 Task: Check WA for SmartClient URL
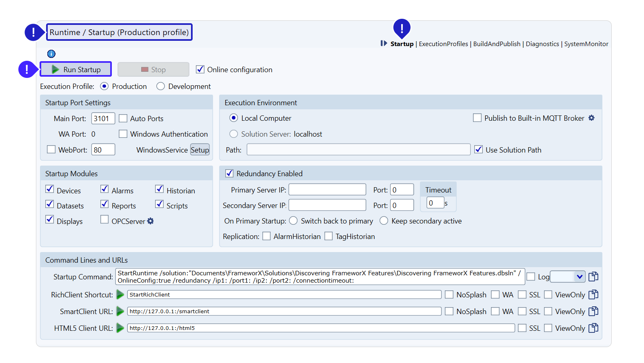coord(495,311)
